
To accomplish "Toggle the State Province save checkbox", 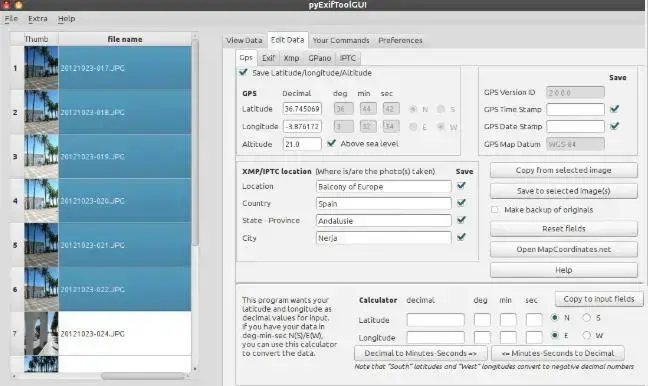I will 462,219.
